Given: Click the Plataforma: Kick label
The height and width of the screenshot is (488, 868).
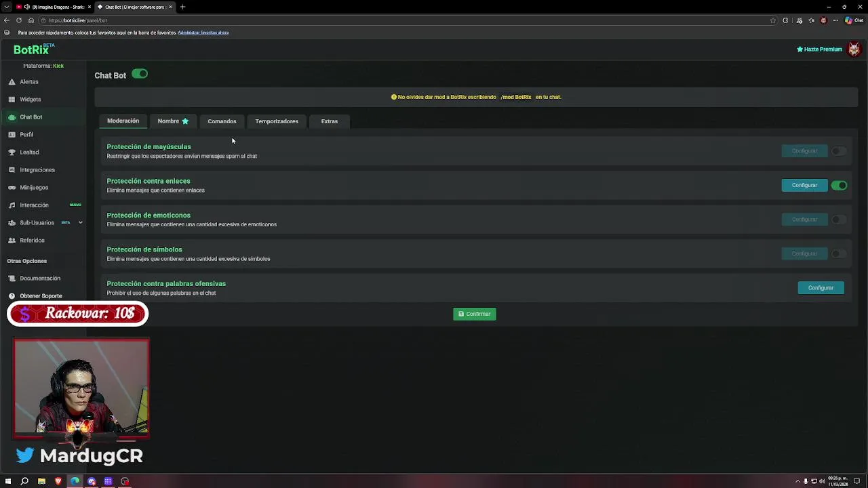Looking at the screenshot, I should (43, 66).
